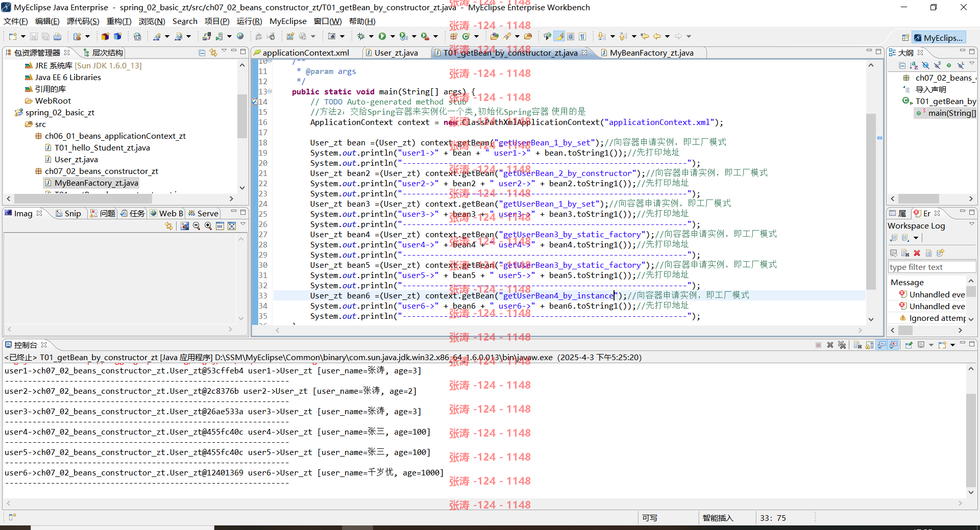980x530 pixels.
Task: Click the MyEclipse perspective button
Action: (x=938, y=38)
